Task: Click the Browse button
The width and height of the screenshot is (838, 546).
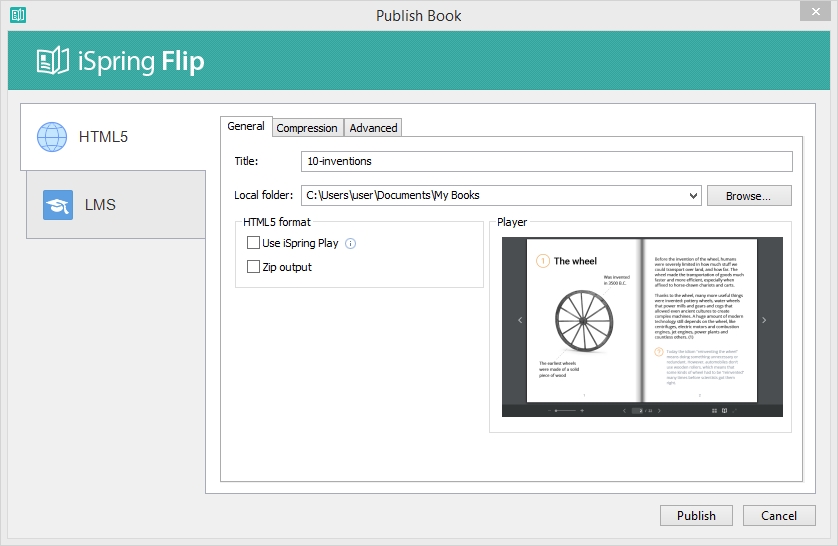Action: (x=749, y=196)
